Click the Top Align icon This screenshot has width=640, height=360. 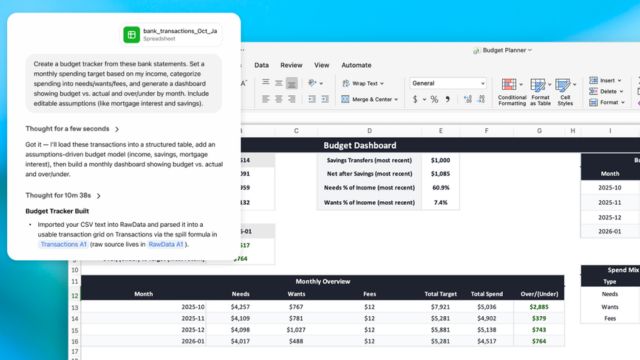pos(266,83)
